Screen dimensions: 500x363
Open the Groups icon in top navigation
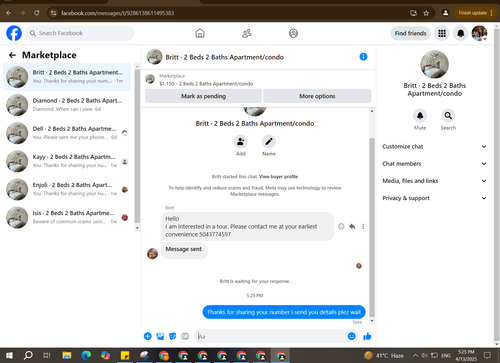click(x=293, y=33)
